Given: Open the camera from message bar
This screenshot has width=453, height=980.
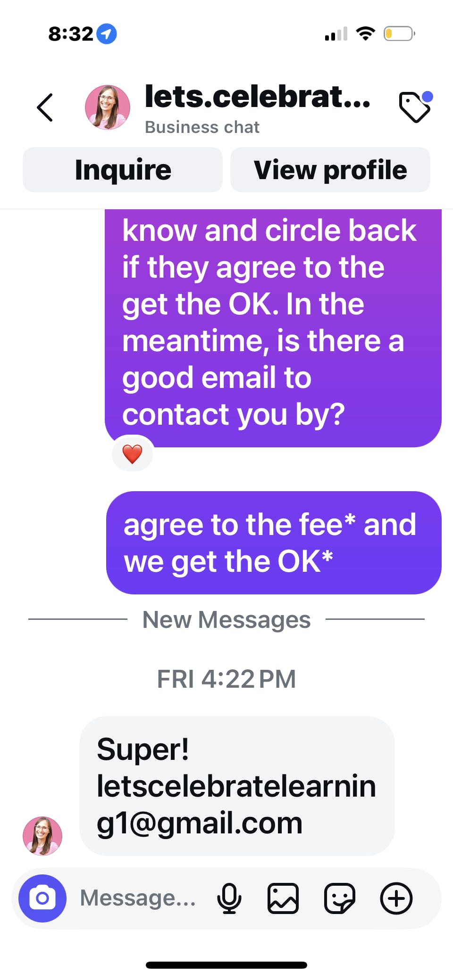Looking at the screenshot, I should 42,898.
